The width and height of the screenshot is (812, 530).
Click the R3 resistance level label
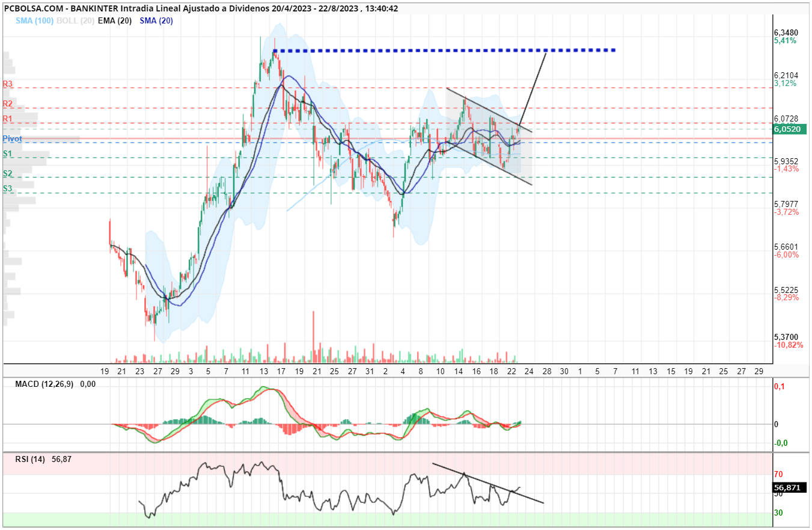(x=8, y=84)
